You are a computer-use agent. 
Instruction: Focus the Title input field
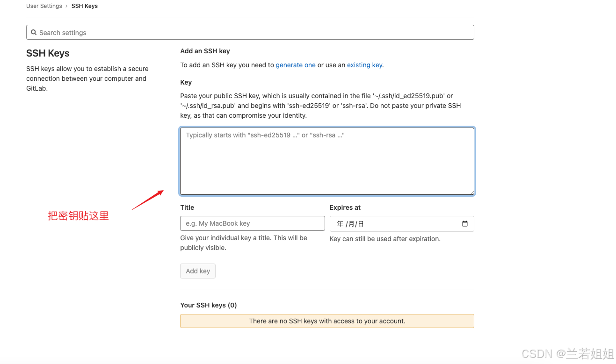(x=252, y=223)
